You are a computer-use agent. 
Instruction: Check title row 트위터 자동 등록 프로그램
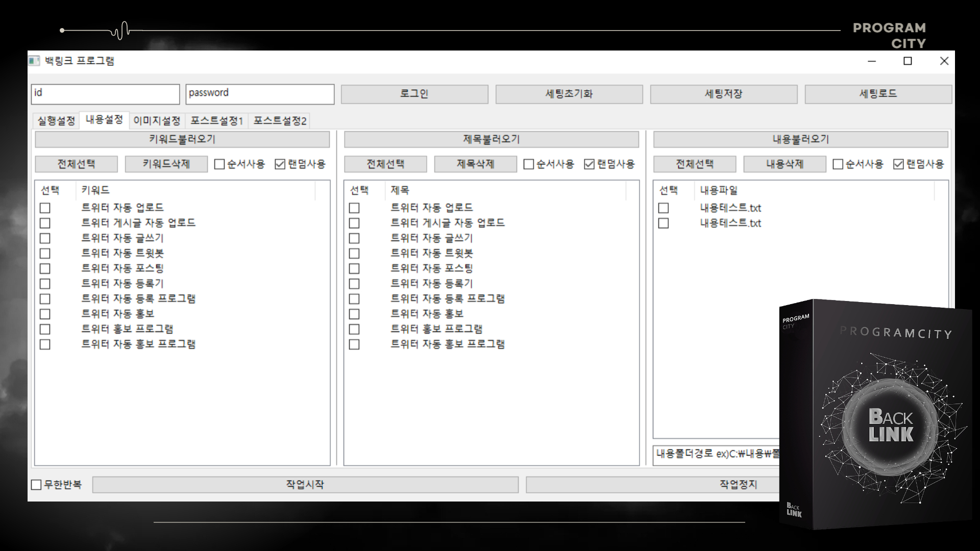[x=354, y=299]
